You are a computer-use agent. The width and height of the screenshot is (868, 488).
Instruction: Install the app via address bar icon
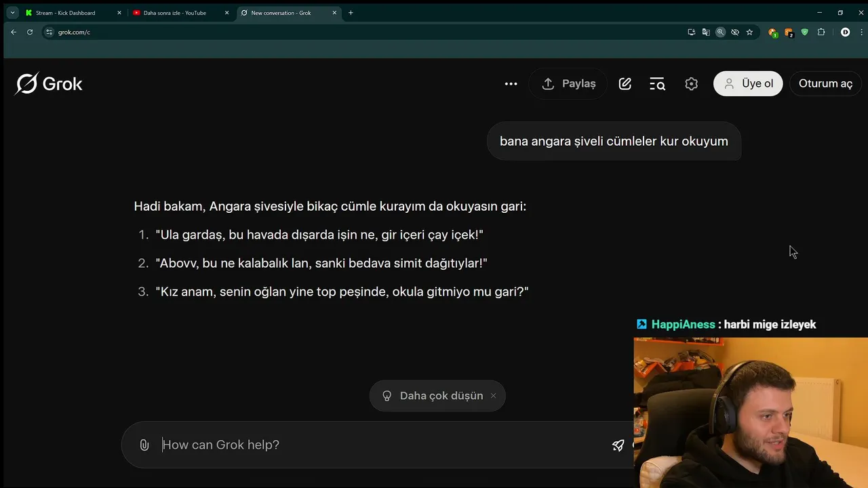coord(692,32)
